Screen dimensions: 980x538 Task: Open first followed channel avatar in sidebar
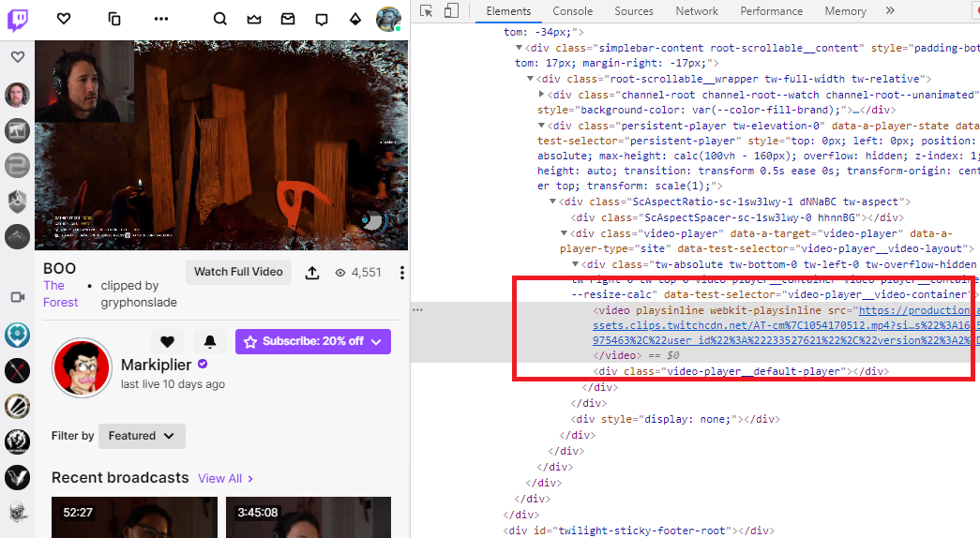pyautogui.click(x=18, y=95)
